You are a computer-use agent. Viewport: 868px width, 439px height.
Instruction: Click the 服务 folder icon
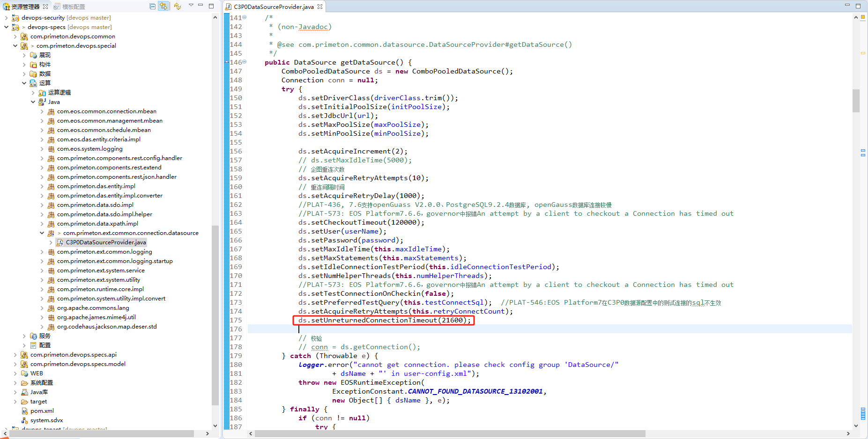[x=33, y=336]
